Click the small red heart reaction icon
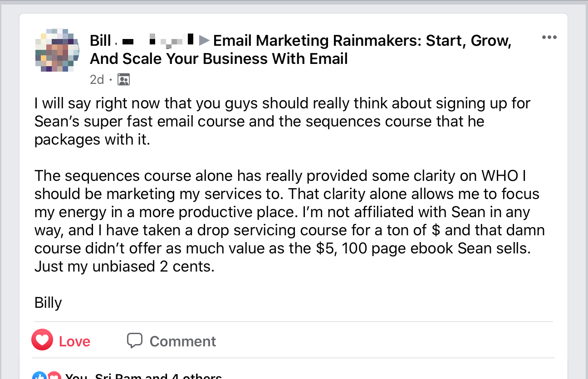The image size is (588, 379). [54, 377]
